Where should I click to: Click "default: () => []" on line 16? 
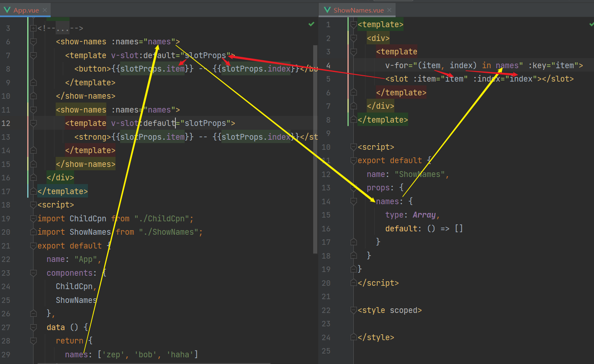click(424, 229)
